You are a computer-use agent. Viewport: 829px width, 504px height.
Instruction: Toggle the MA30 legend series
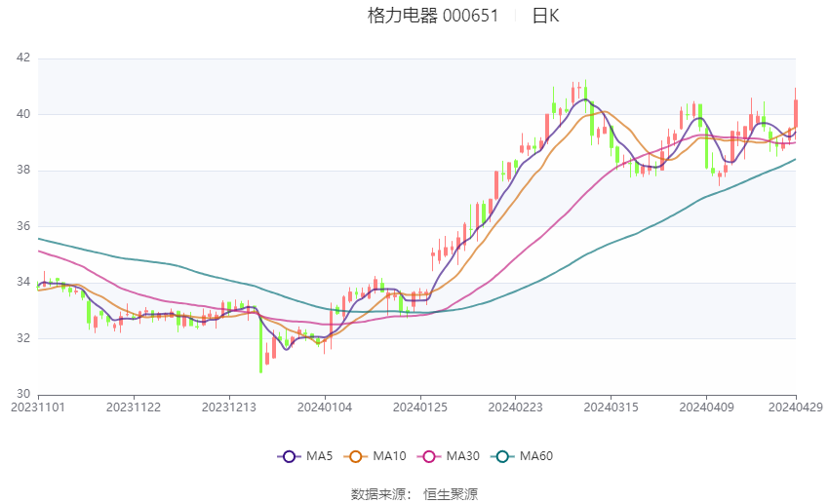tap(449, 456)
